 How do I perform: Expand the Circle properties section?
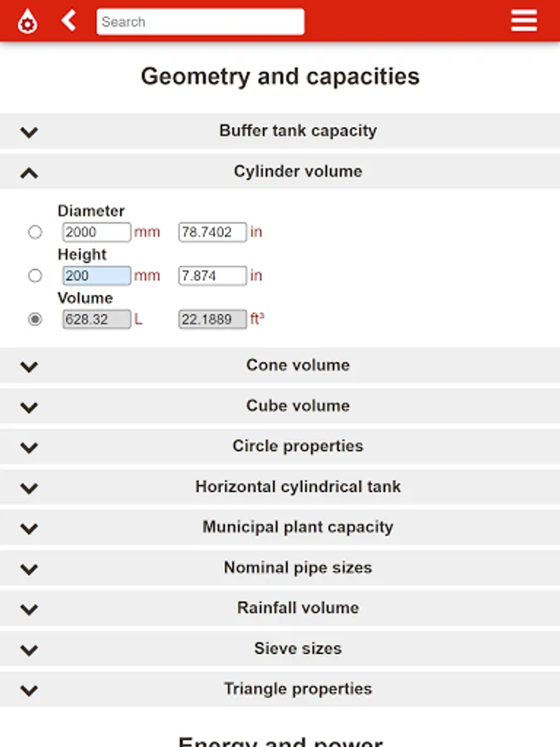click(x=298, y=447)
